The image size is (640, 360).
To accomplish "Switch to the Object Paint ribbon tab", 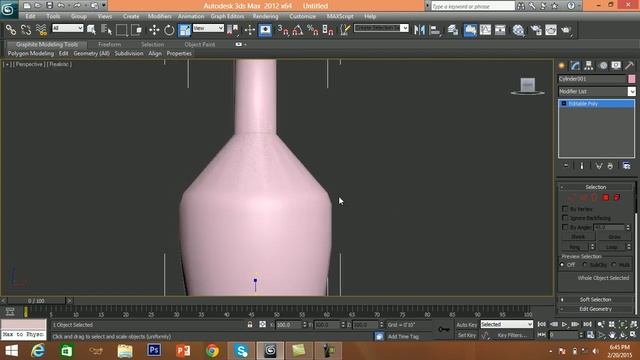I will click(x=200, y=44).
